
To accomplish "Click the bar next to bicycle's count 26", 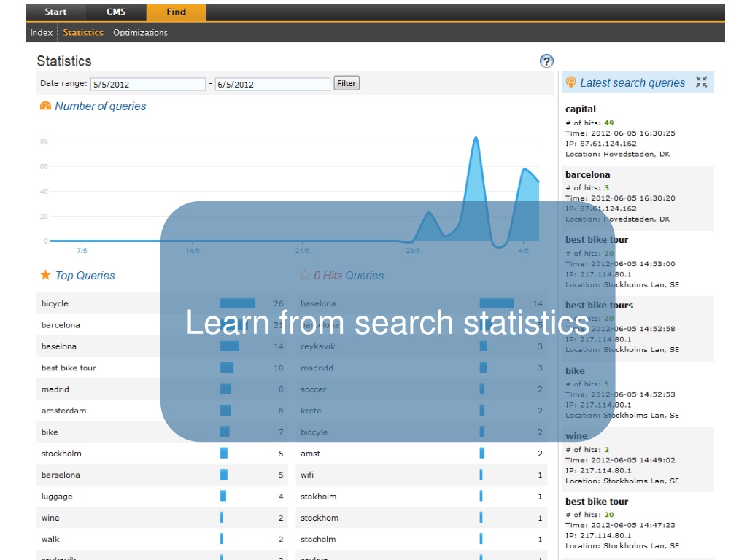I will point(237,303).
